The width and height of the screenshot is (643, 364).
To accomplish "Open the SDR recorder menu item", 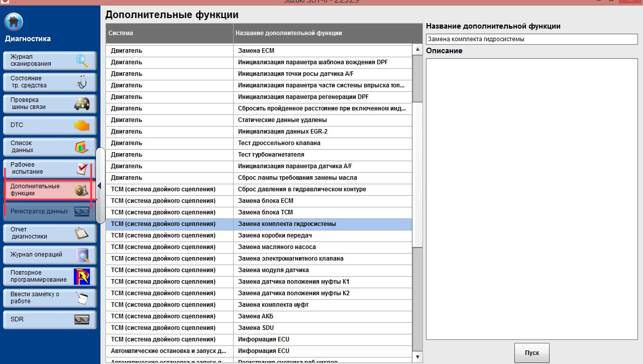I will click(x=49, y=320).
